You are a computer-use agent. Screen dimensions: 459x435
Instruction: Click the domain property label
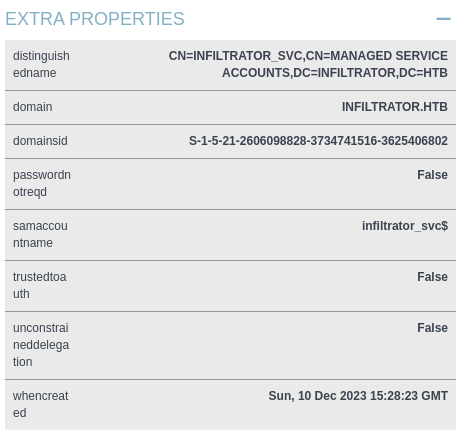(33, 107)
